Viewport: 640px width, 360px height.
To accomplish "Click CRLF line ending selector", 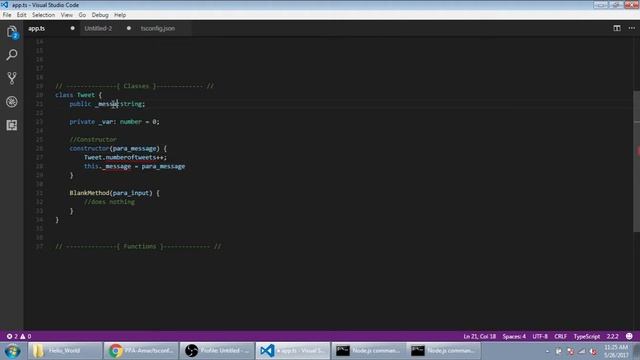I will coord(560,336).
